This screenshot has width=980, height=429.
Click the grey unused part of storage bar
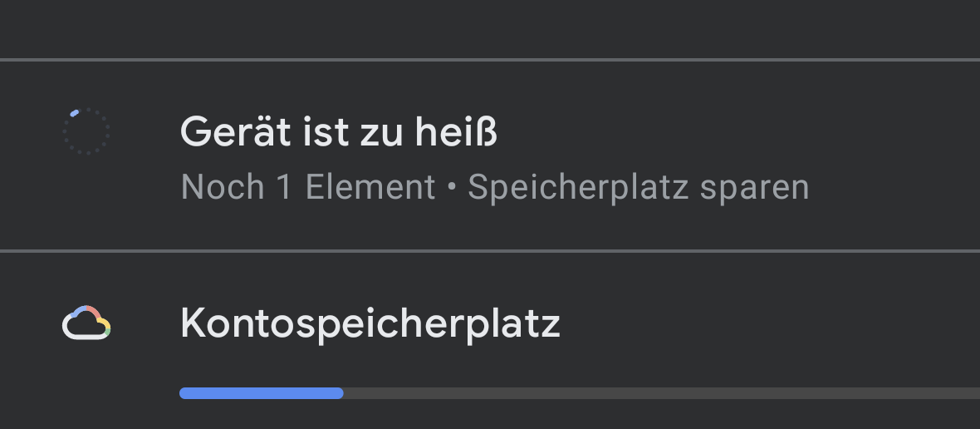[x=662, y=393]
